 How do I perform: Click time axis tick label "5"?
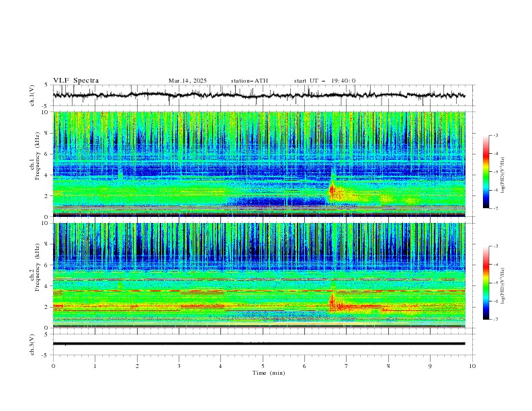[263, 366]
